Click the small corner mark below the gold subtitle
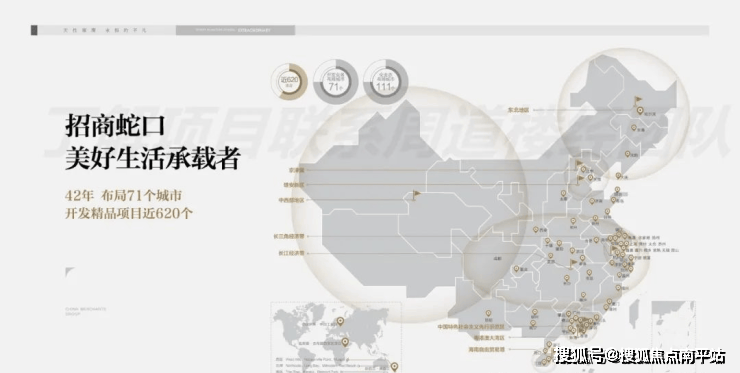The image size is (740, 373). [x=70, y=272]
